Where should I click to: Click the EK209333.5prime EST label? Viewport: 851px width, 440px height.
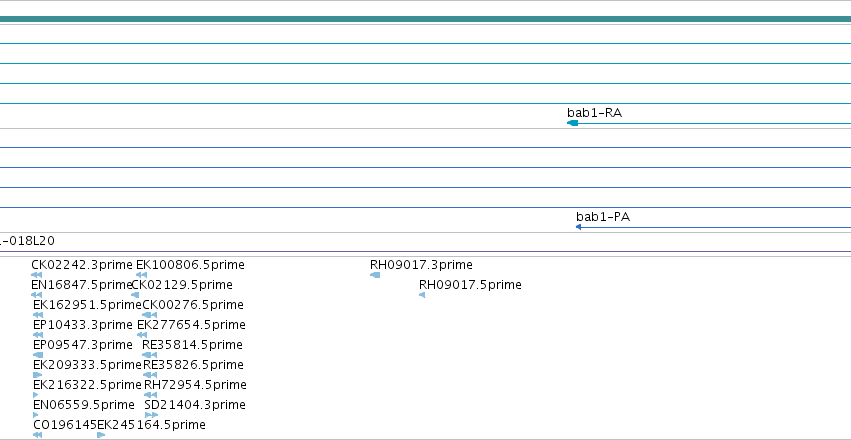pos(87,365)
